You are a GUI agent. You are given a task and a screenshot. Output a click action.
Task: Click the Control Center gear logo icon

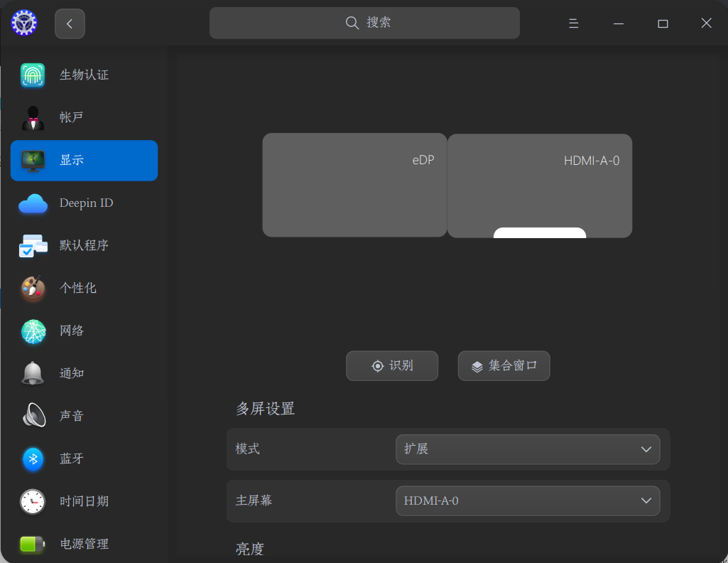(x=24, y=23)
